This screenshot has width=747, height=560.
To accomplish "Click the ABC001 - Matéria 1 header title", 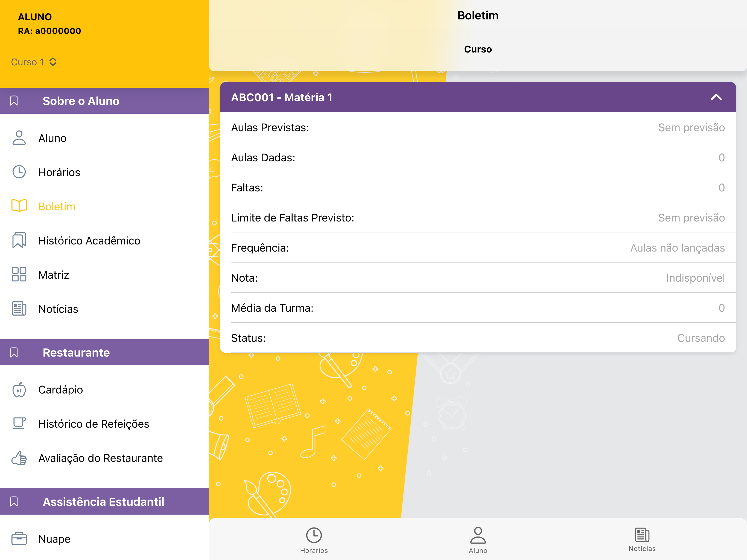I will click(x=282, y=97).
